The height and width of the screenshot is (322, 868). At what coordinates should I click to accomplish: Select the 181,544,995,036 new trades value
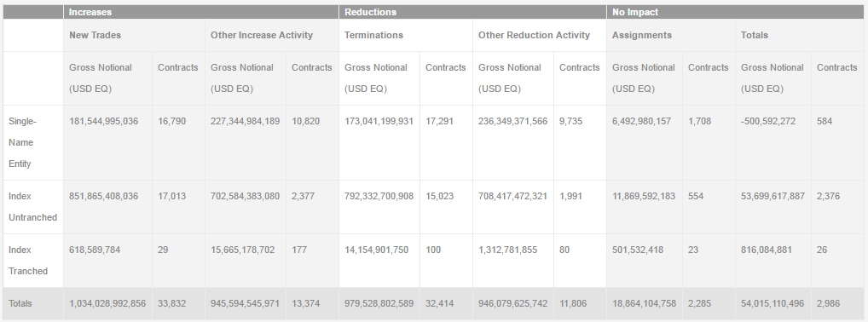[103, 121]
